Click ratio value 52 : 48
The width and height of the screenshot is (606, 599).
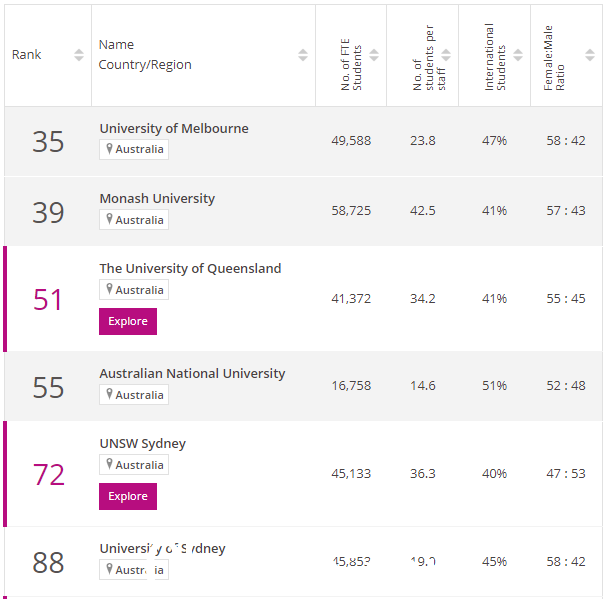(x=566, y=386)
